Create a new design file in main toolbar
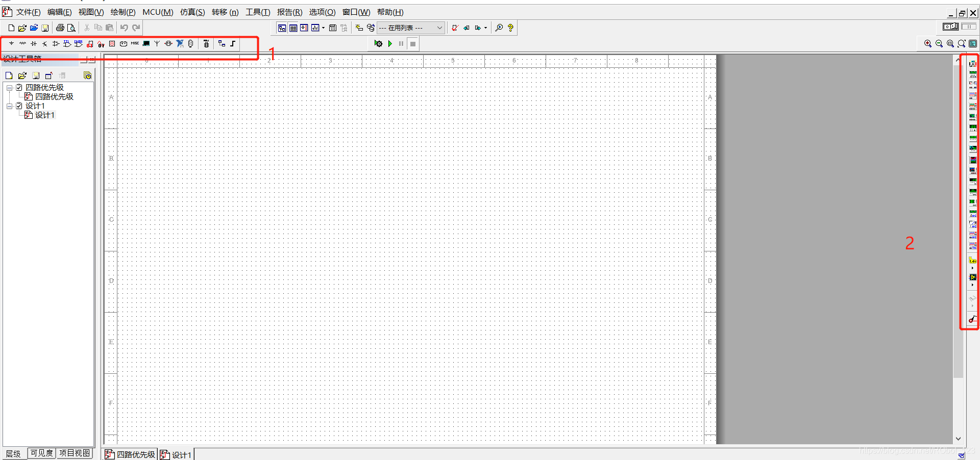The width and height of the screenshot is (980, 460). click(11, 28)
